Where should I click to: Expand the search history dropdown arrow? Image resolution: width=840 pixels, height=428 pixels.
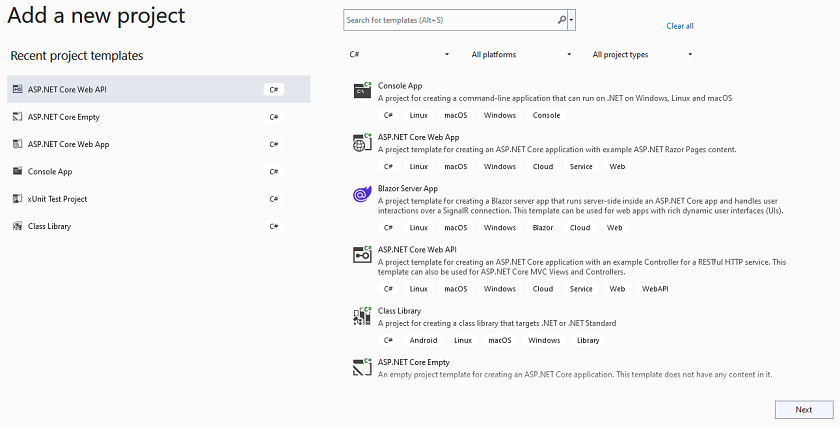pyautogui.click(x=572, y=20)
